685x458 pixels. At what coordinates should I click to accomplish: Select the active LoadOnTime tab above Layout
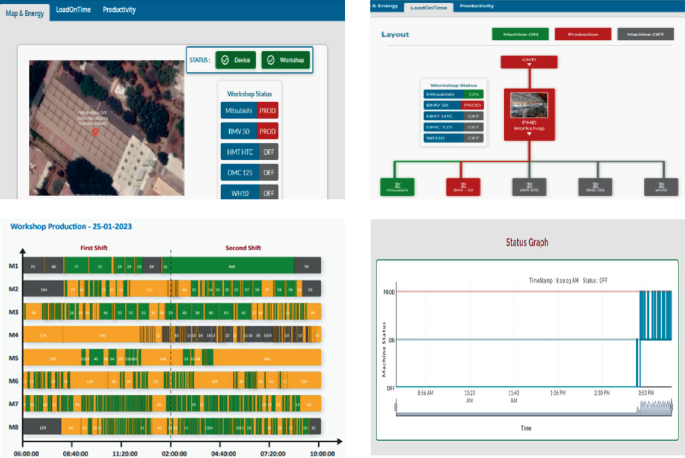429,7
